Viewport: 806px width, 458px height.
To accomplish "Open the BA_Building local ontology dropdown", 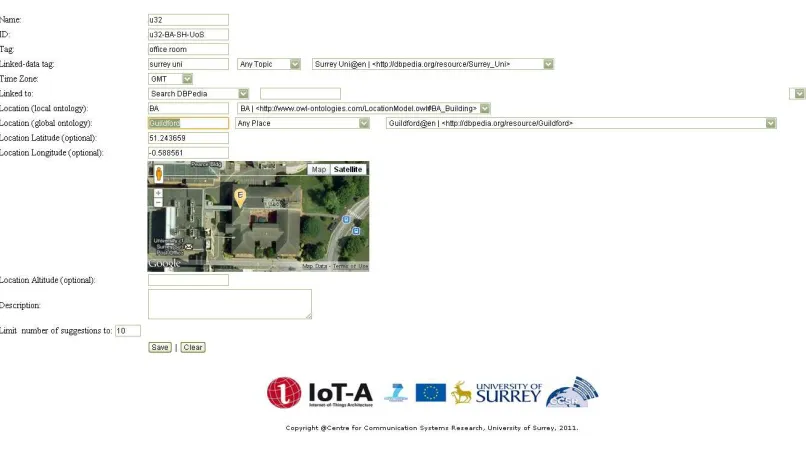I will pyautogui.click(x=364, y=108).
